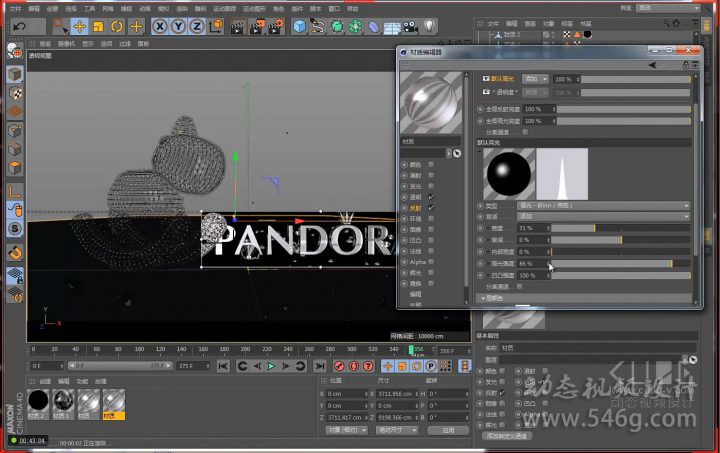This screenshot has width=720, height=453.
Task: Add a floor environment object
Action: tap(392, 28)
